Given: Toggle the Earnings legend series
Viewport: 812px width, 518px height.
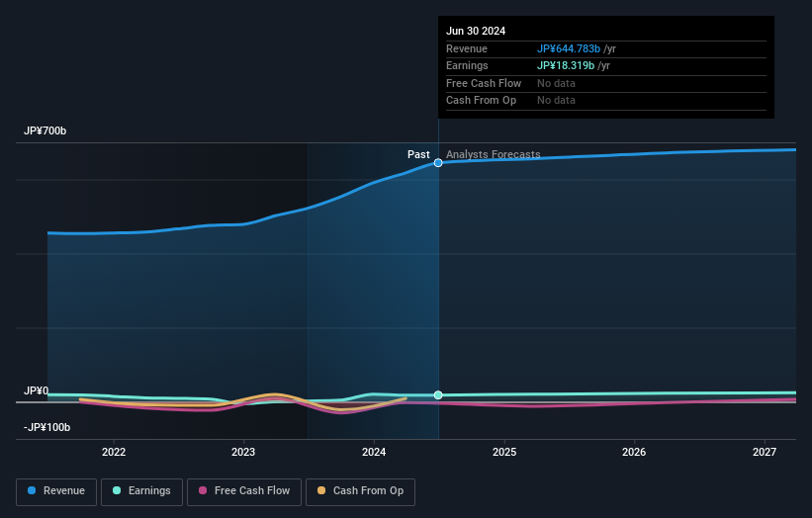Looking at the screenshot, I should tap(141, 491).
